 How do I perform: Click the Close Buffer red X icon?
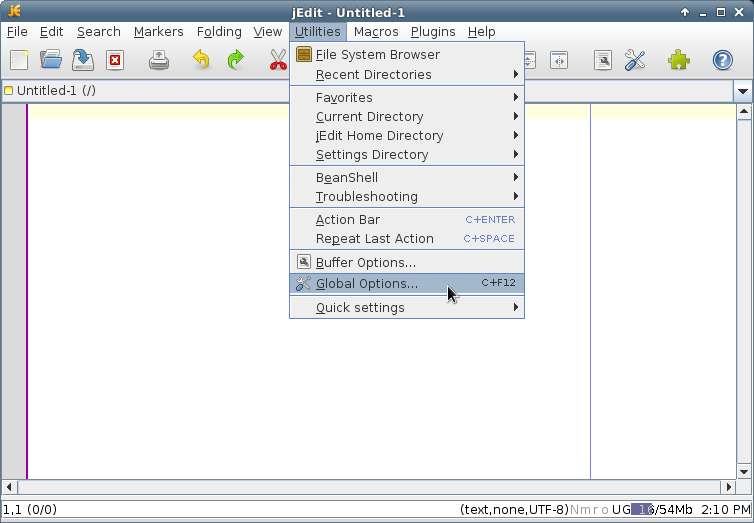pos(115,61)
